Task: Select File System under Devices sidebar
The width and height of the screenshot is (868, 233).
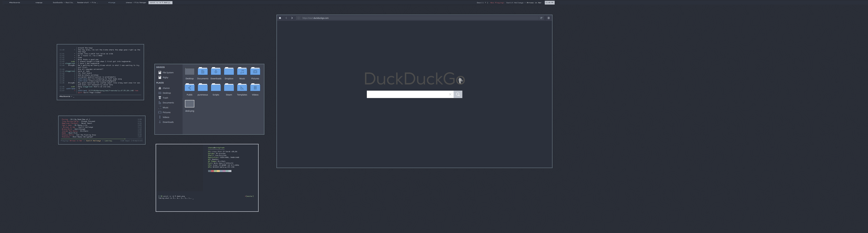Action: coord(166,72)
